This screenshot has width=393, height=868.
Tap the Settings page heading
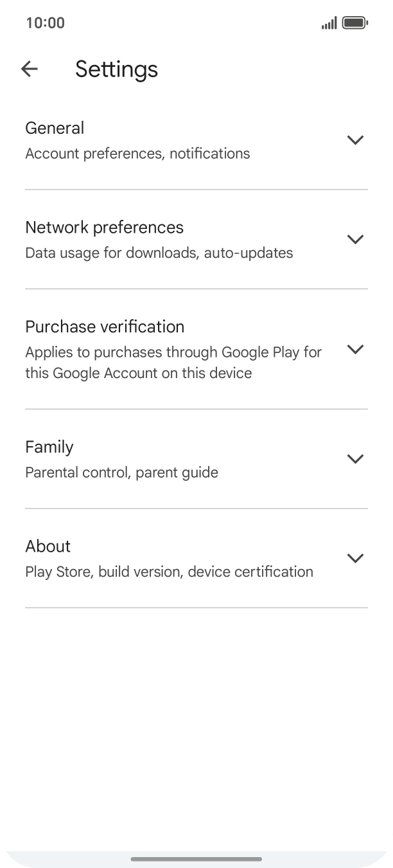(x=116, y=69)
